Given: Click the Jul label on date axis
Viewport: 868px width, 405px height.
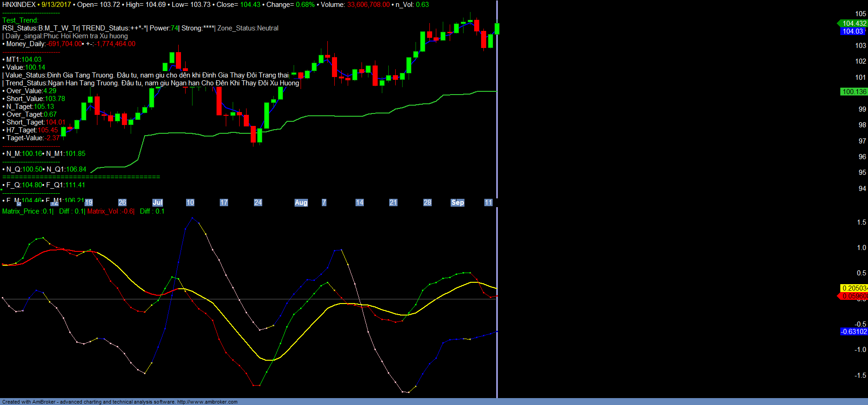Looking at the screenshot, I should pos(157,202).
